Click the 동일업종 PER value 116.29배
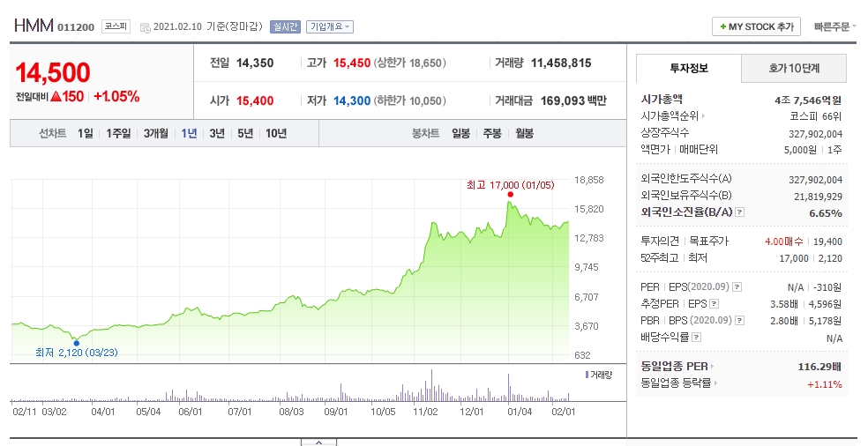Screen dimensions: 868x446 [819, 367]
